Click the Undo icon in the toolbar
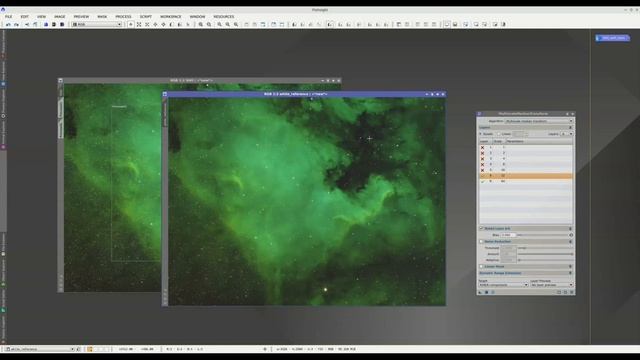The width and height of the screenshot is (640, 360). (x=8, y=24)
